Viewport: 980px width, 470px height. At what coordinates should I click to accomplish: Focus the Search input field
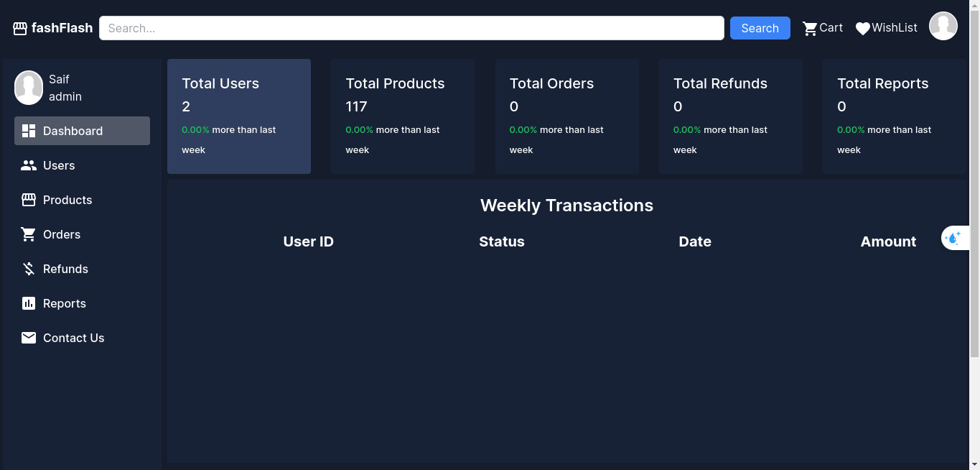(411, 28)
